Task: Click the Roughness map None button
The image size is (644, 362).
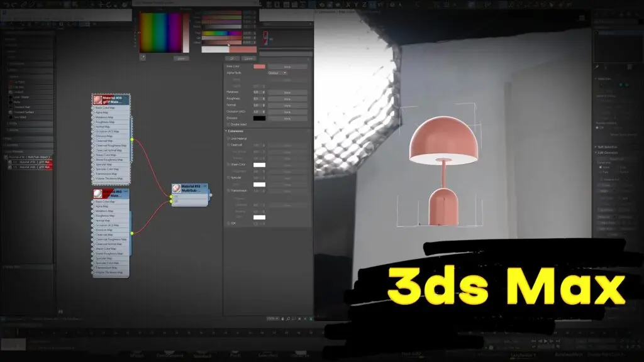Action: (x=287, y=99)
